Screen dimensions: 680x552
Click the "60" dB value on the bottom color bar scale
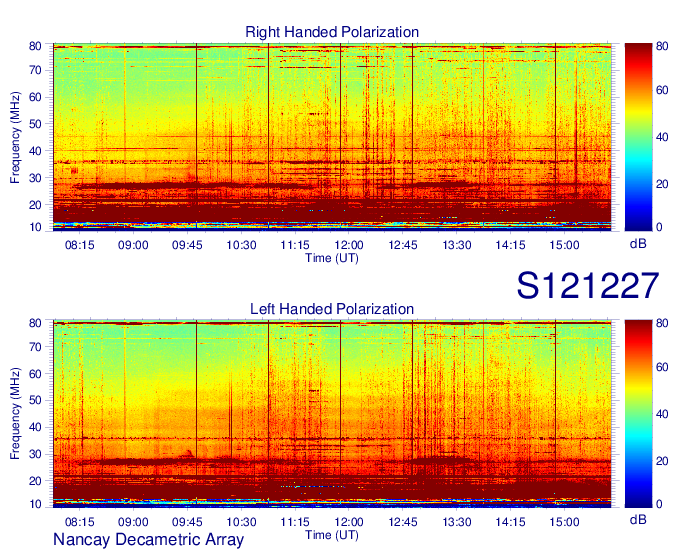[x=662, y=367]
